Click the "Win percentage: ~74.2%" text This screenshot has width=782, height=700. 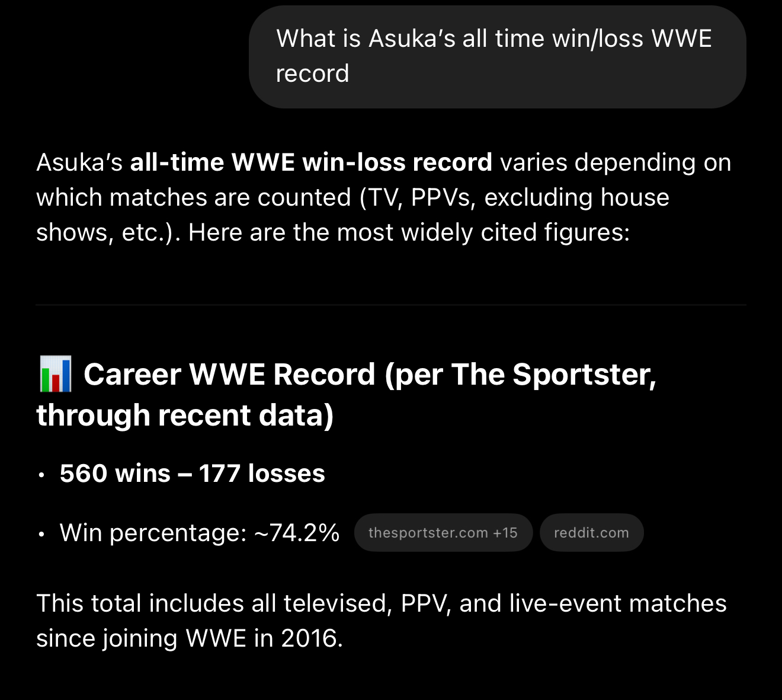[x=200, y=533]
